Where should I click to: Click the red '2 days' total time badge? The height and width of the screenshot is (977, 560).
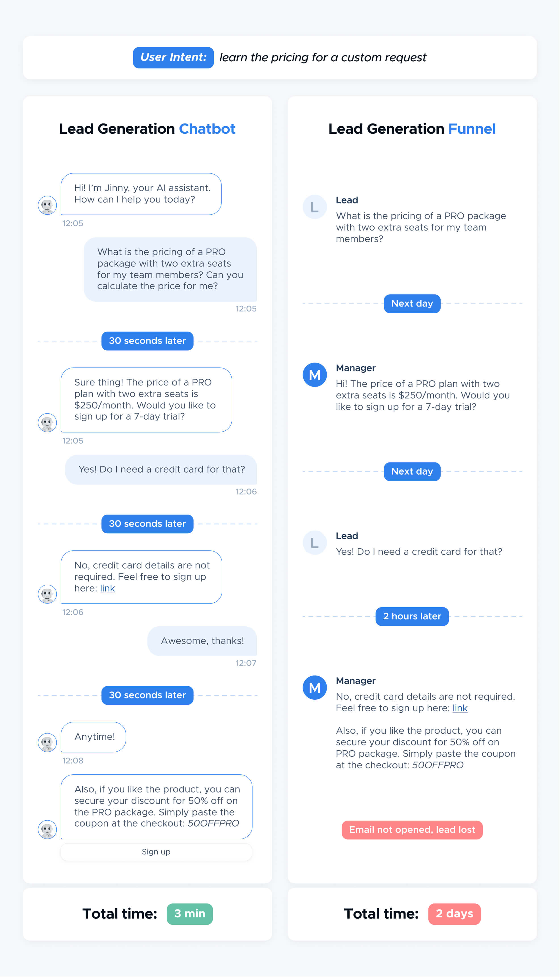(x=454, y=914)
